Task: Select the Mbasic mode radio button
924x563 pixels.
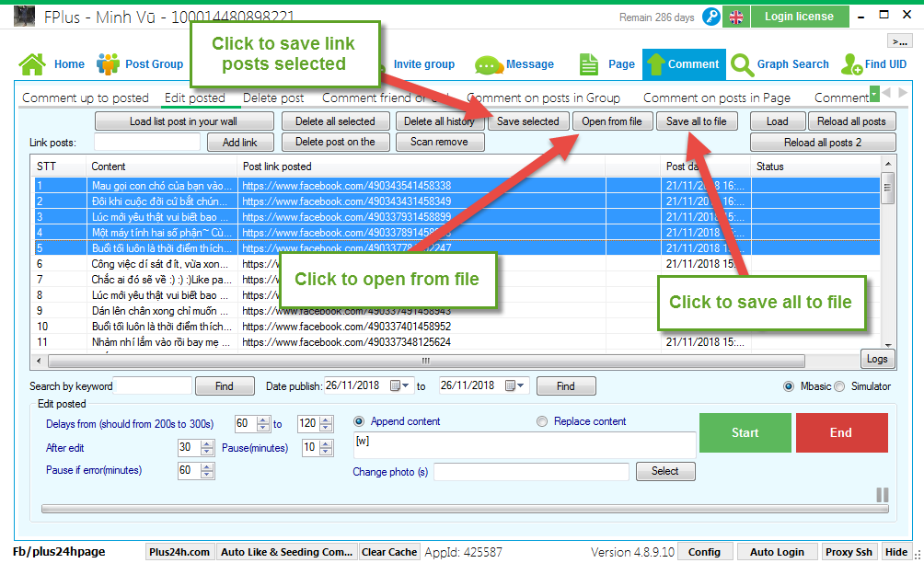Action: tap(789, 386)
